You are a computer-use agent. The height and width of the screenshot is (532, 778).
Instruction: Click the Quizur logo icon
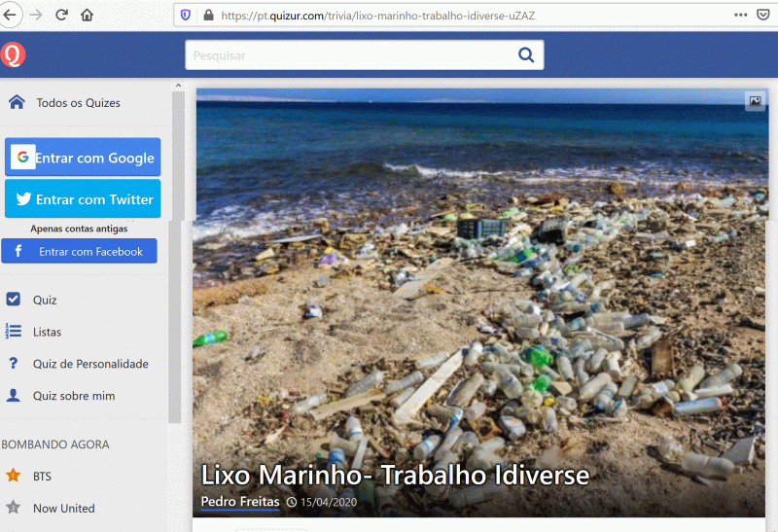pyautogui.click(x=13, y=55)
